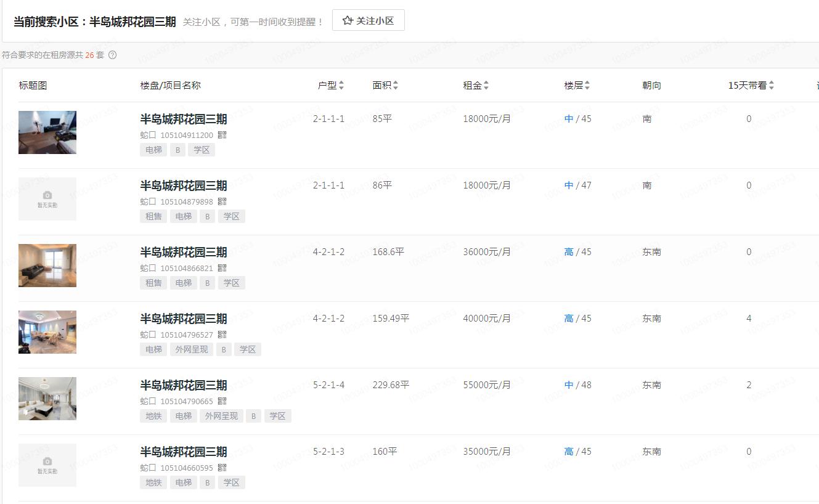Viewport: 819px width, 504px height.
Task: Click the 关注小区 button
Action: pyautogui.click(x=369, y=20)
